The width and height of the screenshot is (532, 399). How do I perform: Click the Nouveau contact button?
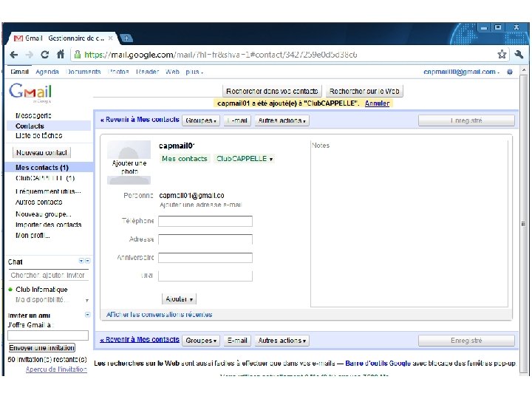click(x=41, y=153)
